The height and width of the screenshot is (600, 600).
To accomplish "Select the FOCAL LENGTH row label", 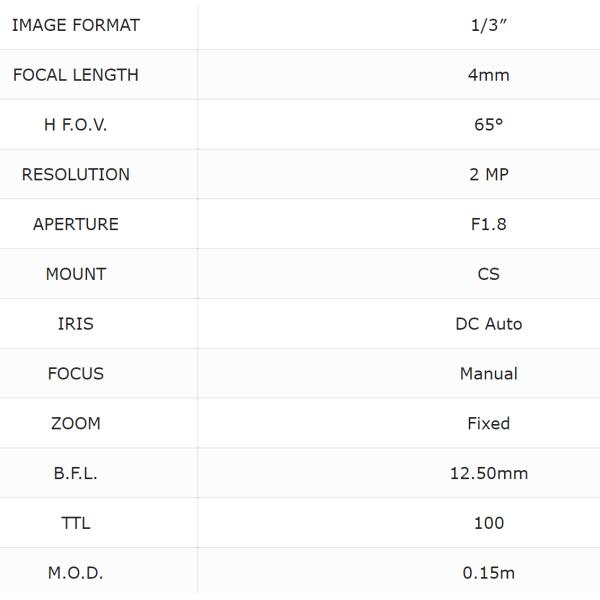I will click(x=76, y=75).
